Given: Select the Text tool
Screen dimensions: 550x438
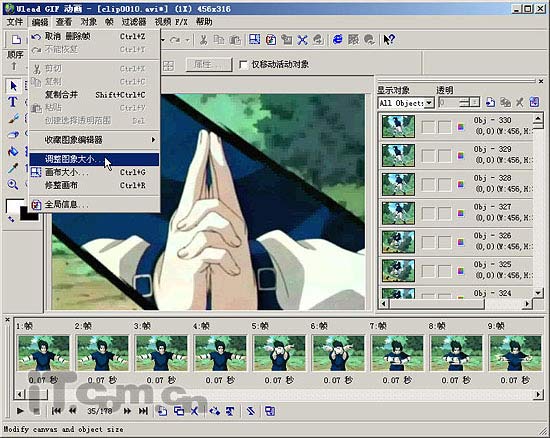Looking at the screenshot, I should 13,102.
